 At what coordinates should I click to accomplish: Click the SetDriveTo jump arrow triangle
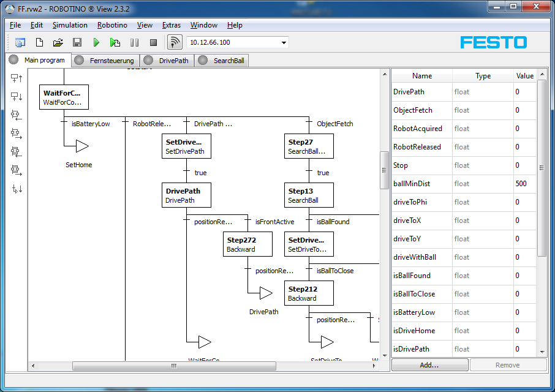pyautogui.click(x=327, y=342)
